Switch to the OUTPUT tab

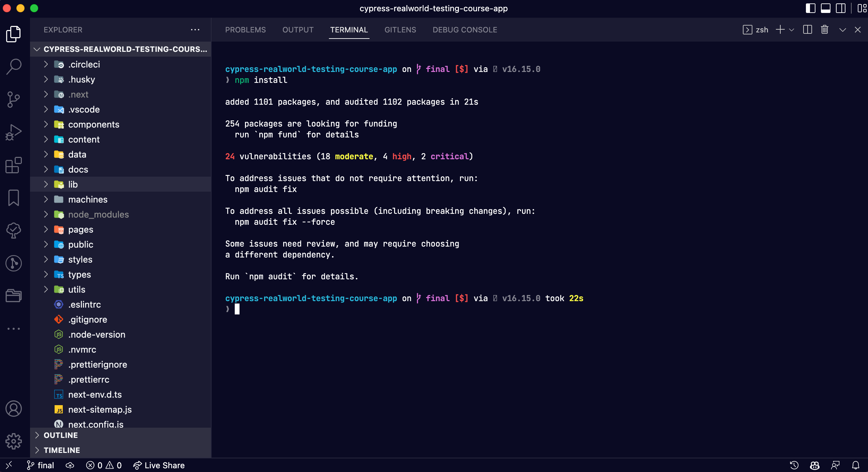298,30
